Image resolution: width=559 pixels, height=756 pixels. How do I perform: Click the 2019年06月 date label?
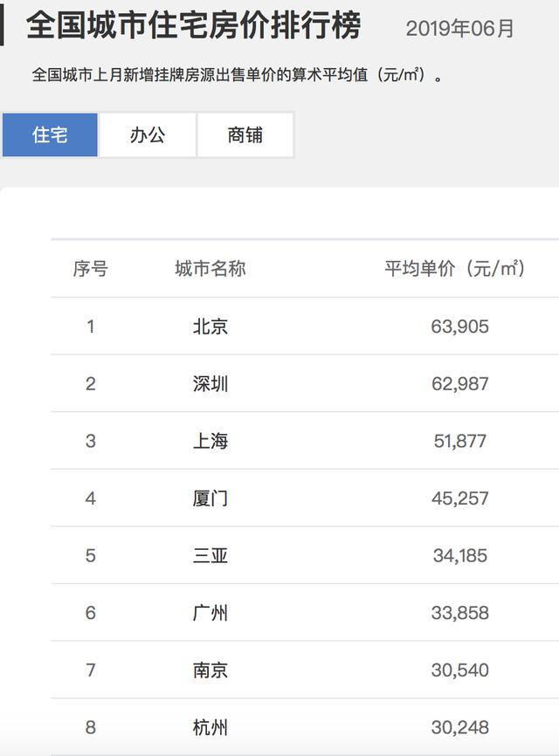(x=460, y=29)
